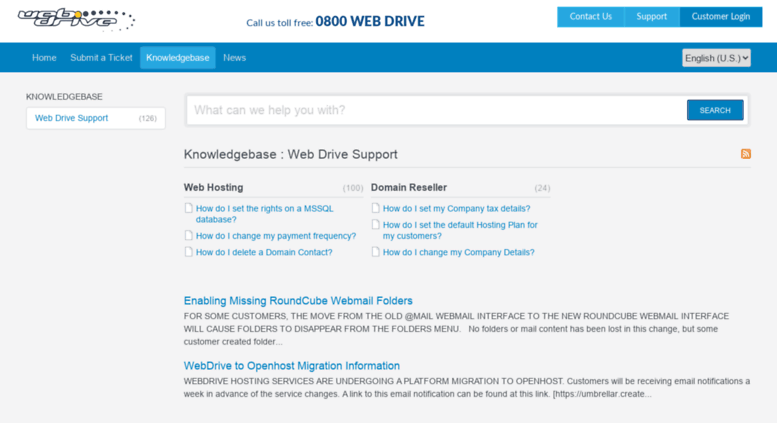Focus the 'What can we help you with?' search field
777x423 pixels.
pyautogui.click(x=436, y=110)
